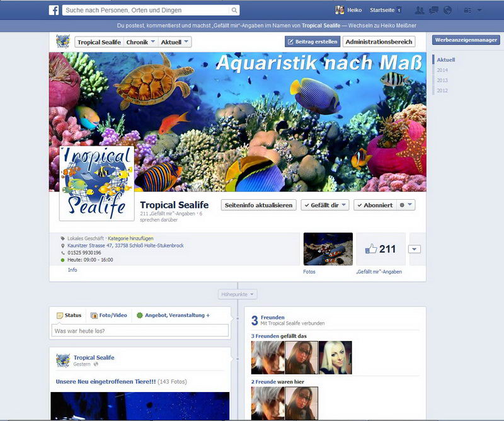
Task: Open second friend photo under 2 Freunde waren hier
Action: point(302,403)
